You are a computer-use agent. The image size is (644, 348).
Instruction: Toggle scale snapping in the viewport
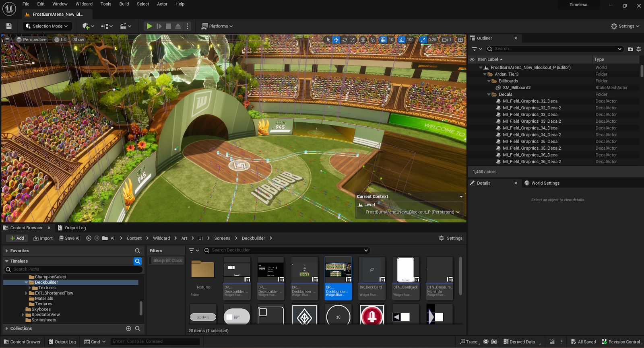[423, 40]
